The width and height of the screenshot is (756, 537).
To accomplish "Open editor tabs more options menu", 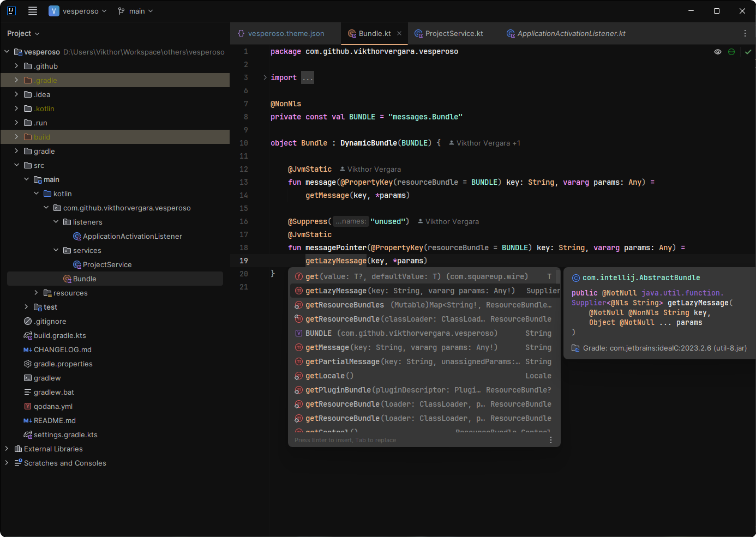I will click(x=745, y=33).
